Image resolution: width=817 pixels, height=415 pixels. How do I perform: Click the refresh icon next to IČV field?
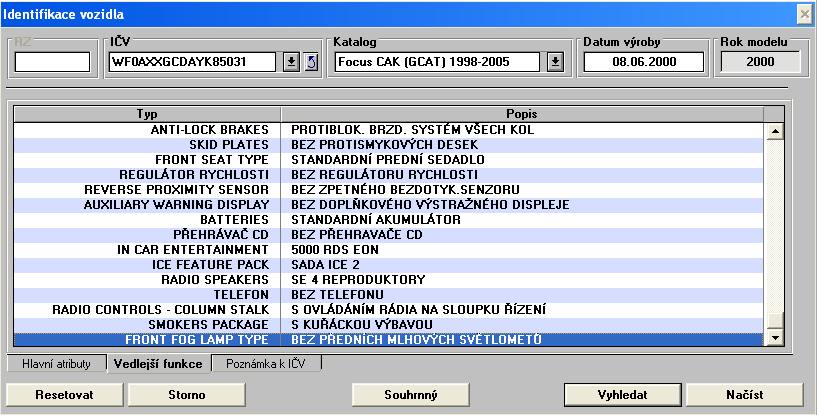click(x=310, y=62)
